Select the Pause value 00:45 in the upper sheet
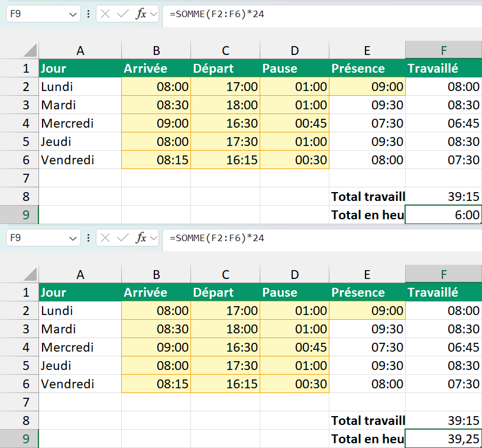Viewport: 482px width, 448px height. point(295,123)
